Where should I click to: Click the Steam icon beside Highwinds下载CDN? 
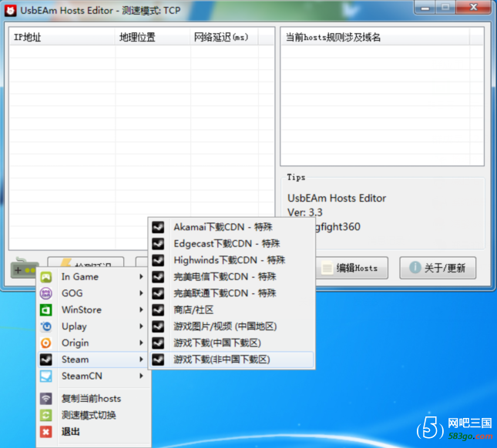click(158, 260)
